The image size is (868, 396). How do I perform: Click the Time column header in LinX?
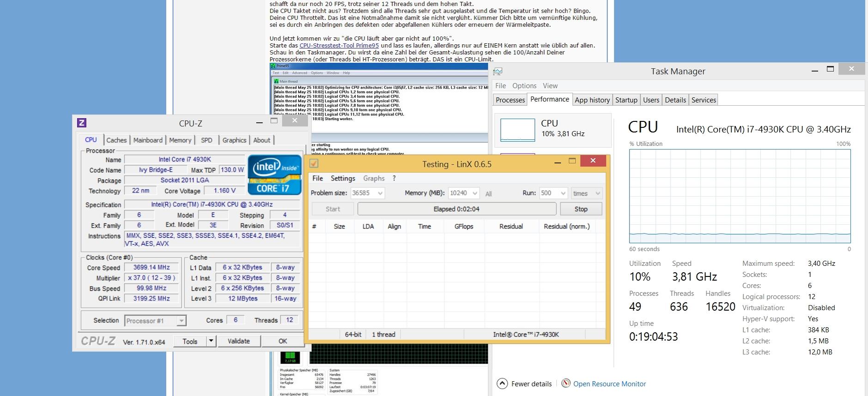tap(425, 227)
